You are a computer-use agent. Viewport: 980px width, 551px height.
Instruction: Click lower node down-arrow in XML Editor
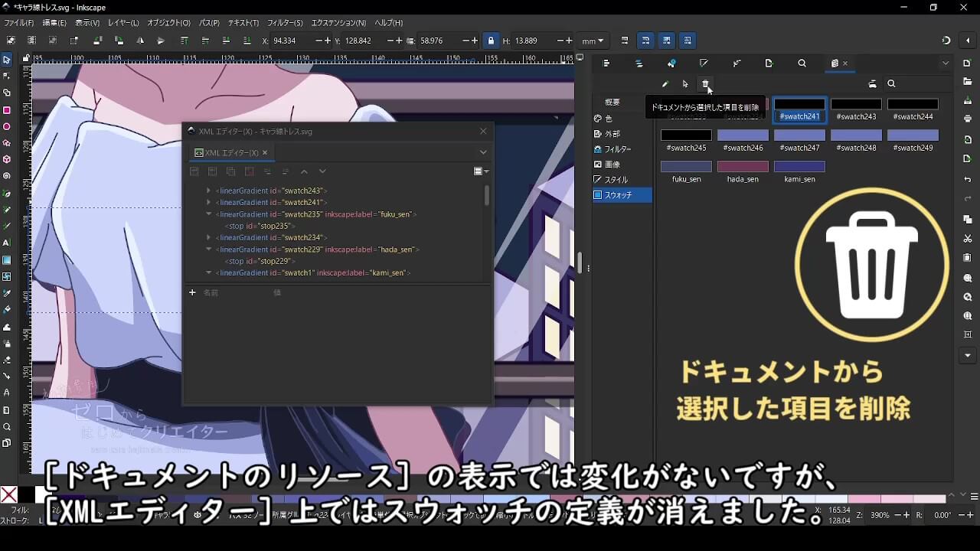[x=322, y=172]
